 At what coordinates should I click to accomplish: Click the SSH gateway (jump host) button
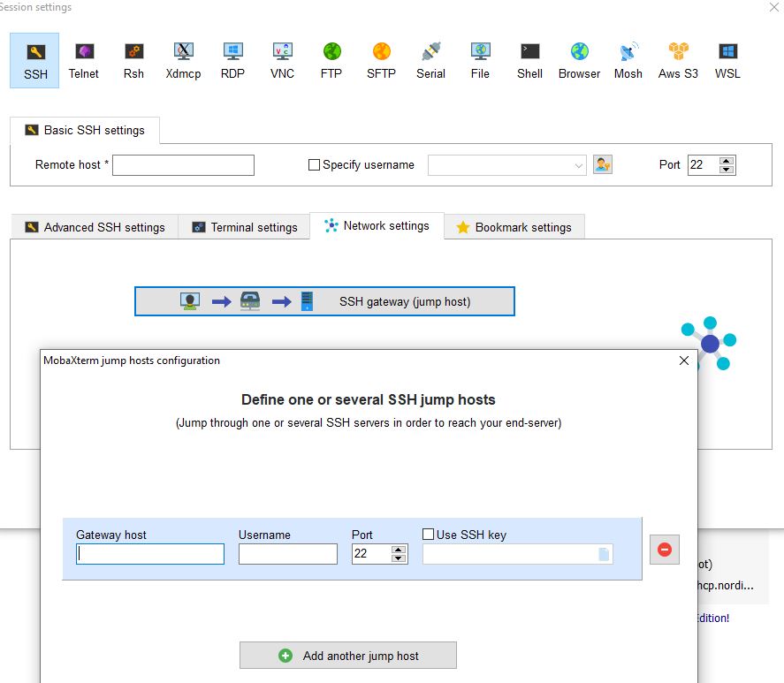[324, 301]
